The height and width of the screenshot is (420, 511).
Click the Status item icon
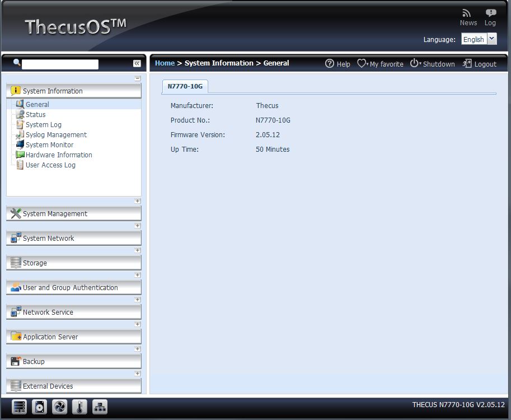click(20, 114)
